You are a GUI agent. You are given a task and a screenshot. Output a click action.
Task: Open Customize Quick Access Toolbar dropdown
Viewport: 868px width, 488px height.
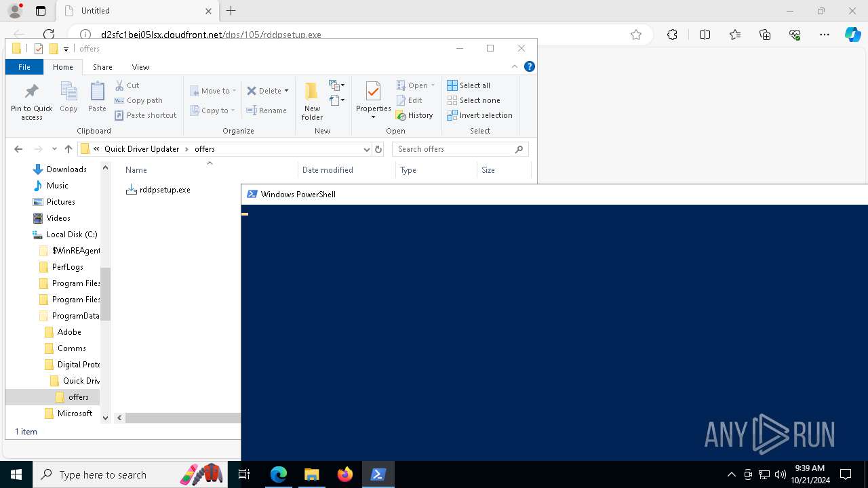pos(66,49)
